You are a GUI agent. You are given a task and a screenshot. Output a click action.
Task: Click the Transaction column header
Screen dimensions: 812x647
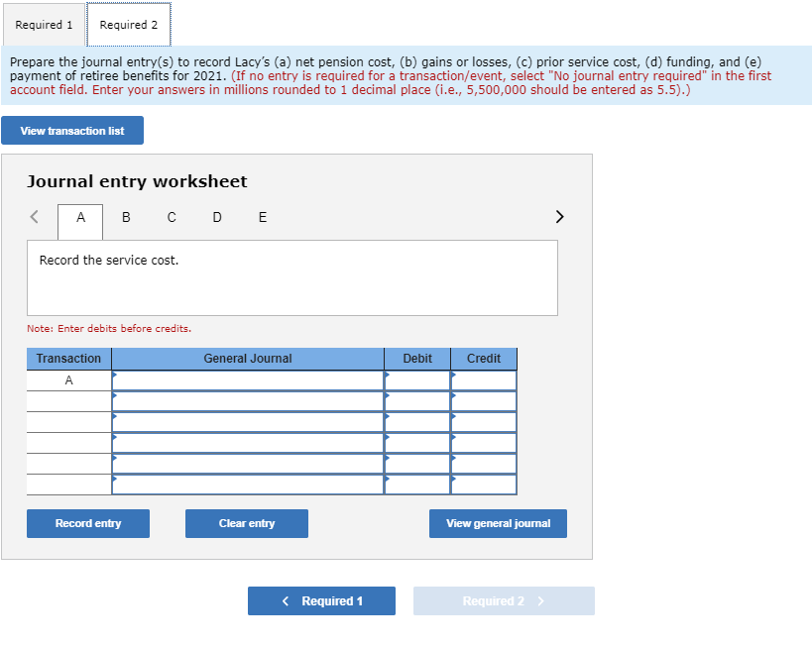[68, 359]
